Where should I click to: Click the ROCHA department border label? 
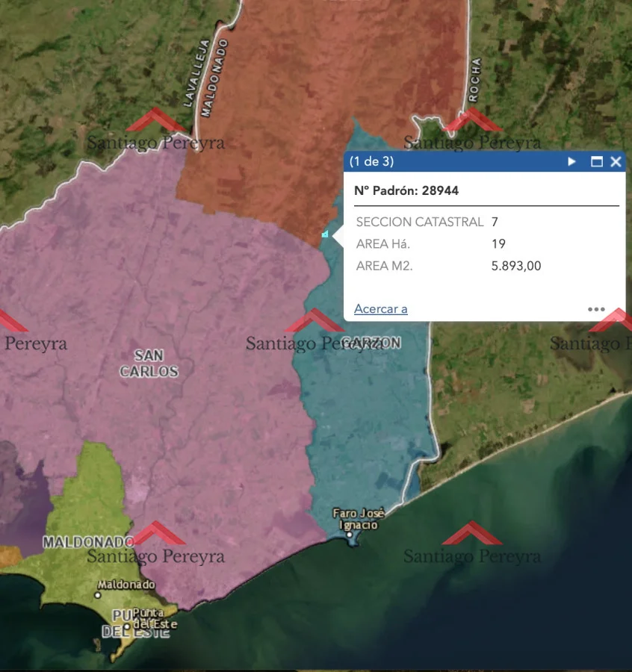tap(474, 79)
